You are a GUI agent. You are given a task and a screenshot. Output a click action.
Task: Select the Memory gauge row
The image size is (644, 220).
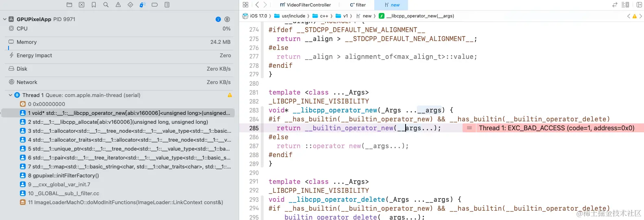click(x=120, y=42)
